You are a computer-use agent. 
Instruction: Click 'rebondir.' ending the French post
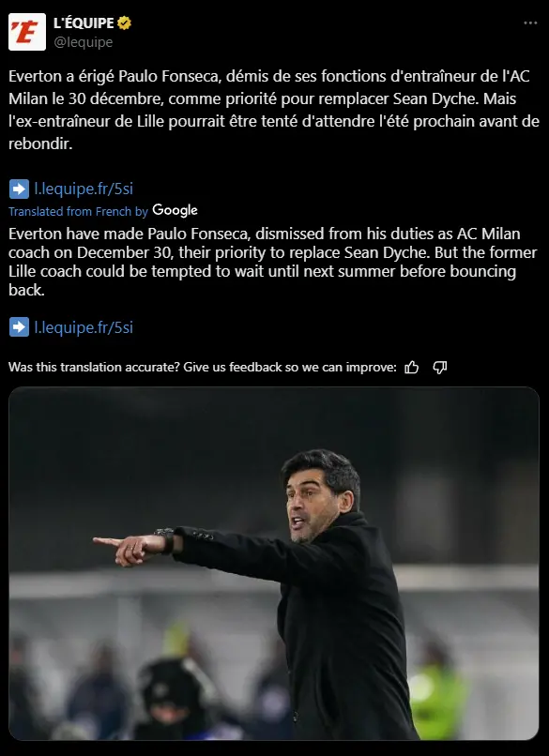coord(40,144)
